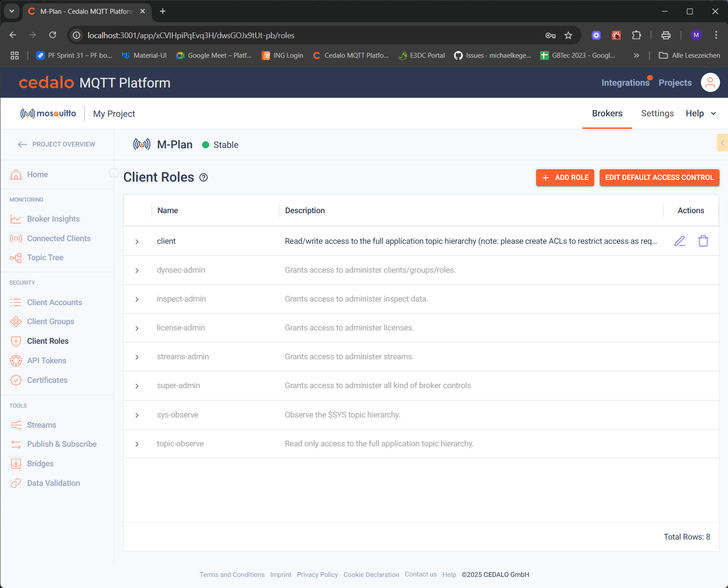
Task: Click the Client Groups icon
Action: click(16, 322)
